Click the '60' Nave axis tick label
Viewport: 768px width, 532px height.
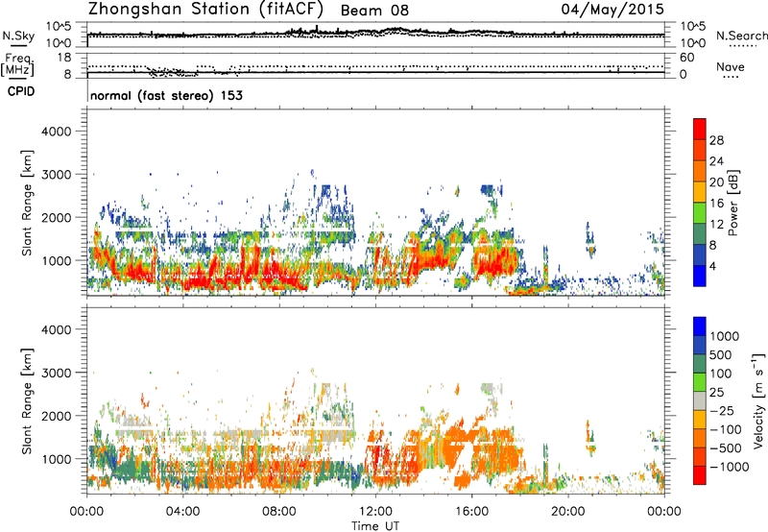[686, 58]
